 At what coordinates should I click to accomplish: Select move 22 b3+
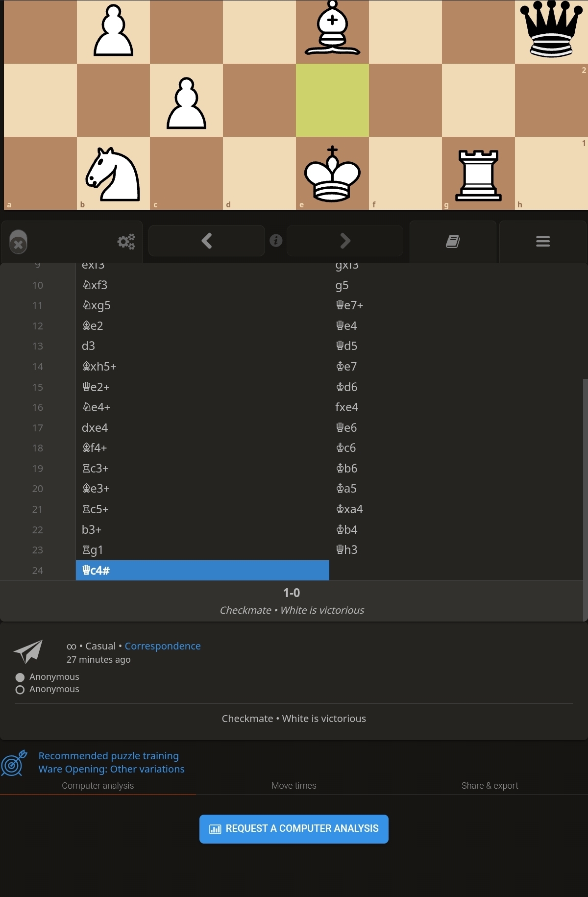(x=202, y=529)
